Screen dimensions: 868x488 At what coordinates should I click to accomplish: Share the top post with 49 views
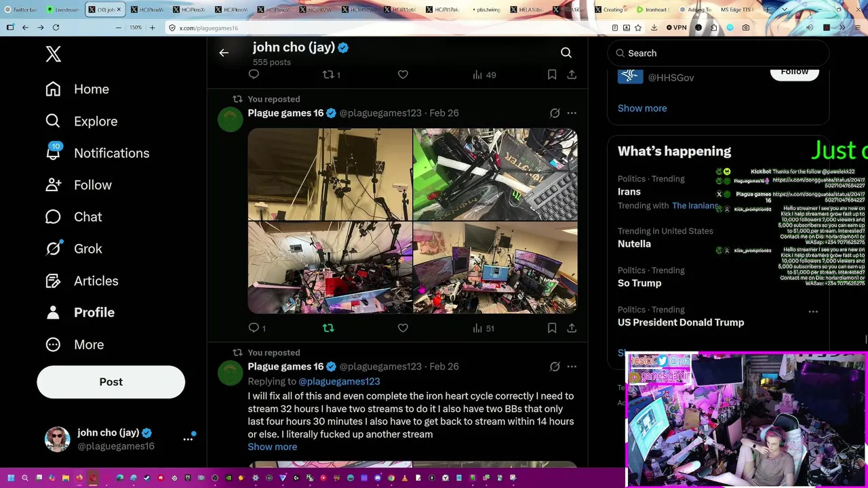(572, 75)
